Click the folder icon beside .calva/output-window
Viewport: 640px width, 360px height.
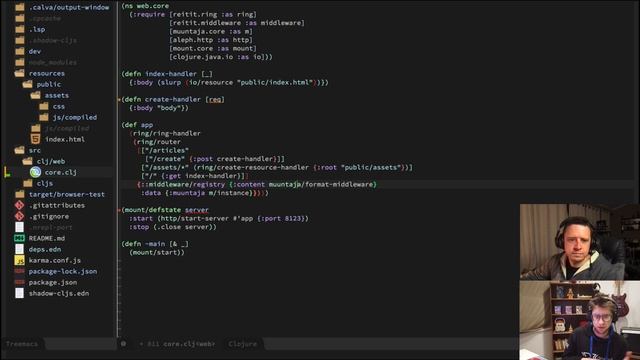20,7
